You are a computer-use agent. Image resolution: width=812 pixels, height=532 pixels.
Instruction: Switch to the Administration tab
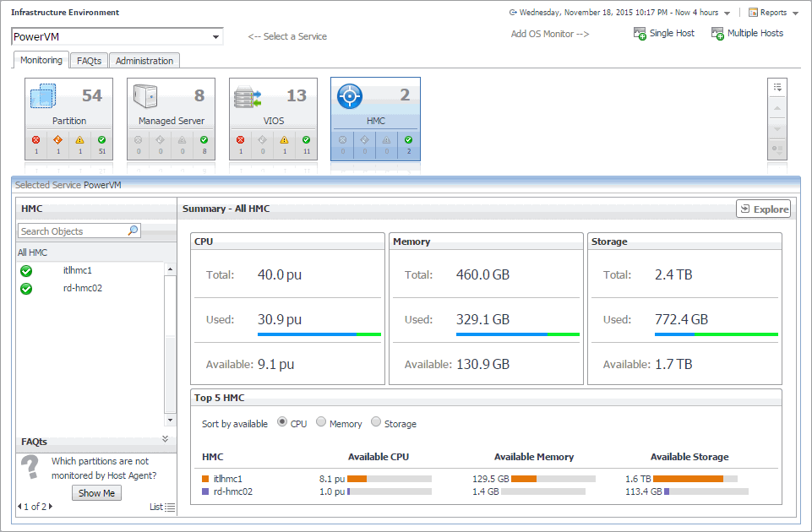[x=144, y=61]
